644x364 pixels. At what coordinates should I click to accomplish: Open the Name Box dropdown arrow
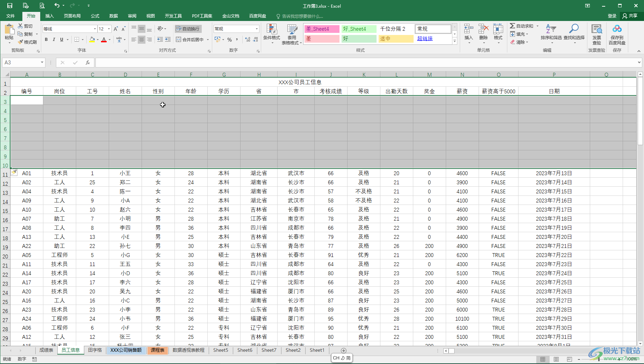coord(42,63)
